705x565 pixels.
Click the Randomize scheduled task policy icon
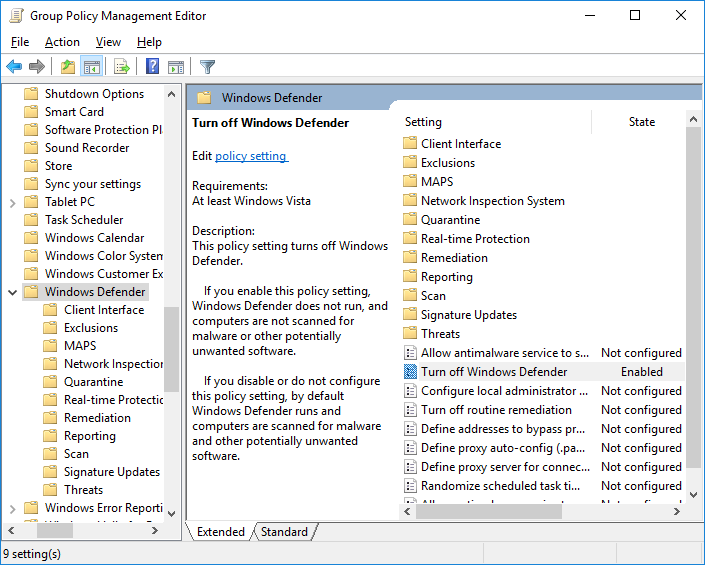coord(410,486)
